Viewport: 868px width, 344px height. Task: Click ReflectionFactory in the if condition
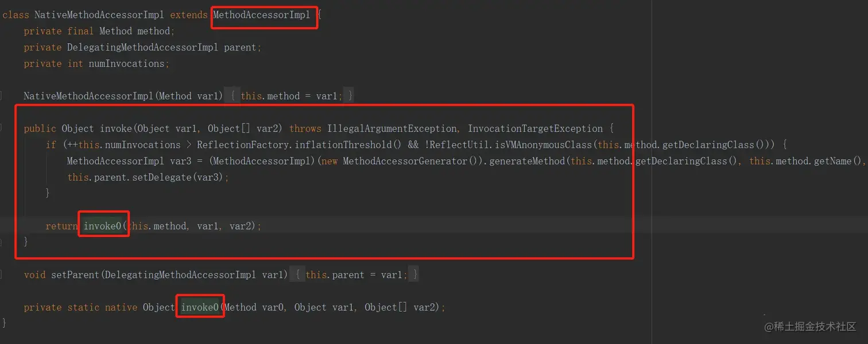pyautogui.click(x=243, y=145)
